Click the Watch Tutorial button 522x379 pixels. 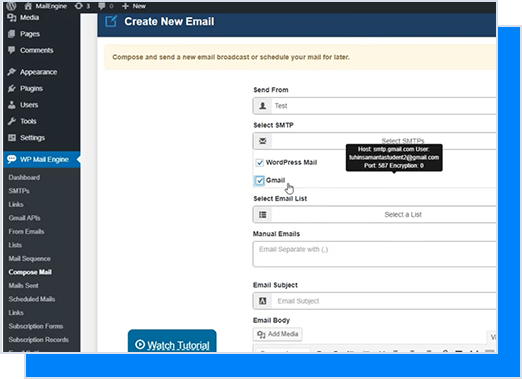172,341
